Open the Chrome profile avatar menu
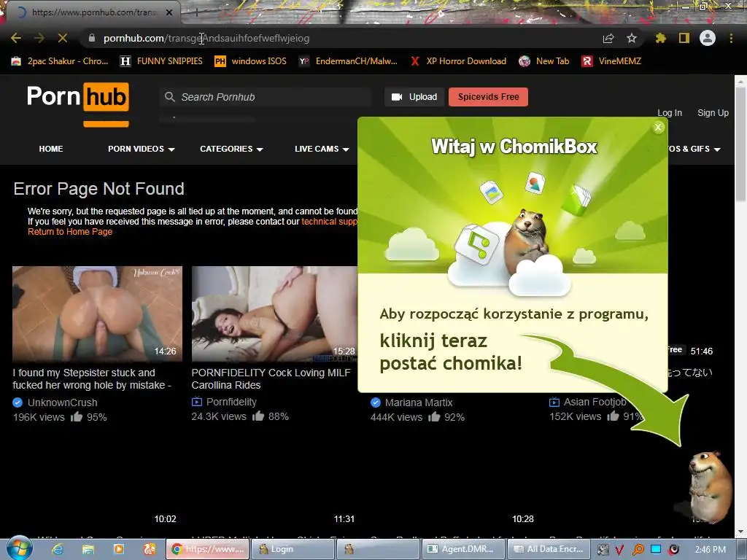Screen dimensions: 747x560 [708, 38]
